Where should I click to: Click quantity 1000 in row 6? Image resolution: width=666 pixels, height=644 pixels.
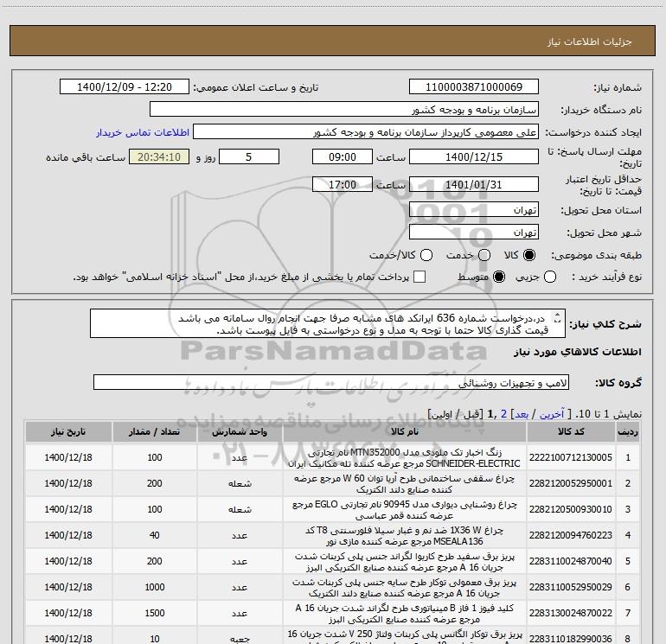pos(155,587)
